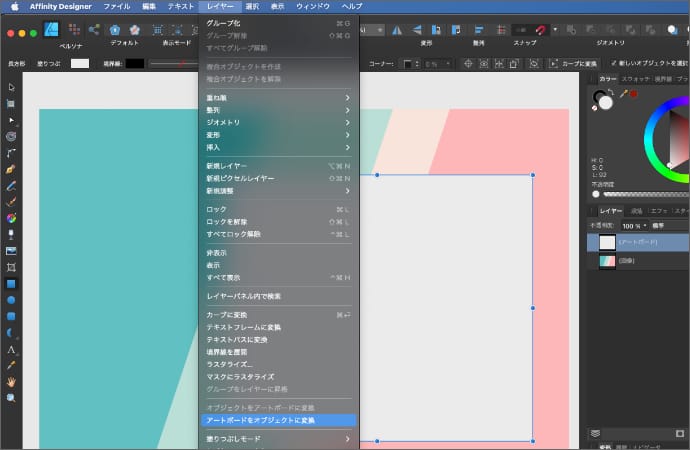690x450 pixels.
Task: Activate the Hand view tool
Action: pos(11,381)
